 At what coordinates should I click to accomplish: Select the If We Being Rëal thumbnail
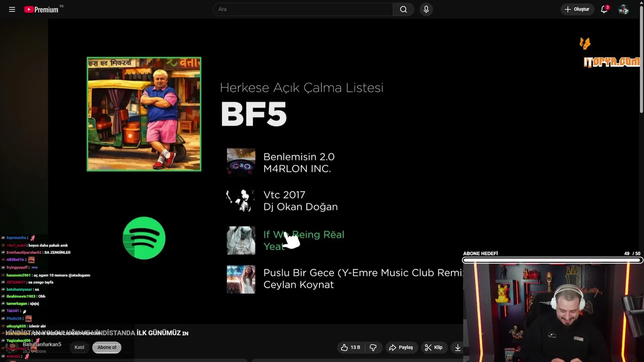241,240
